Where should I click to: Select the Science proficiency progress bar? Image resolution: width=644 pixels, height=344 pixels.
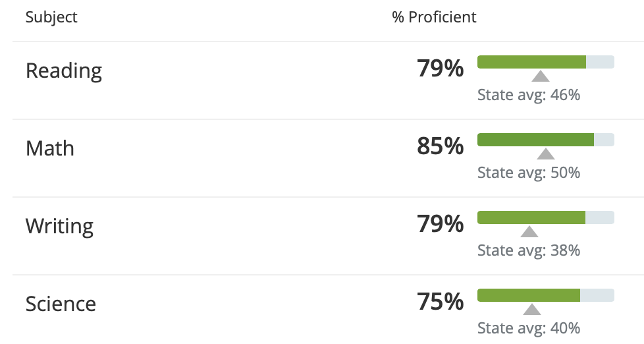point(545,295)
